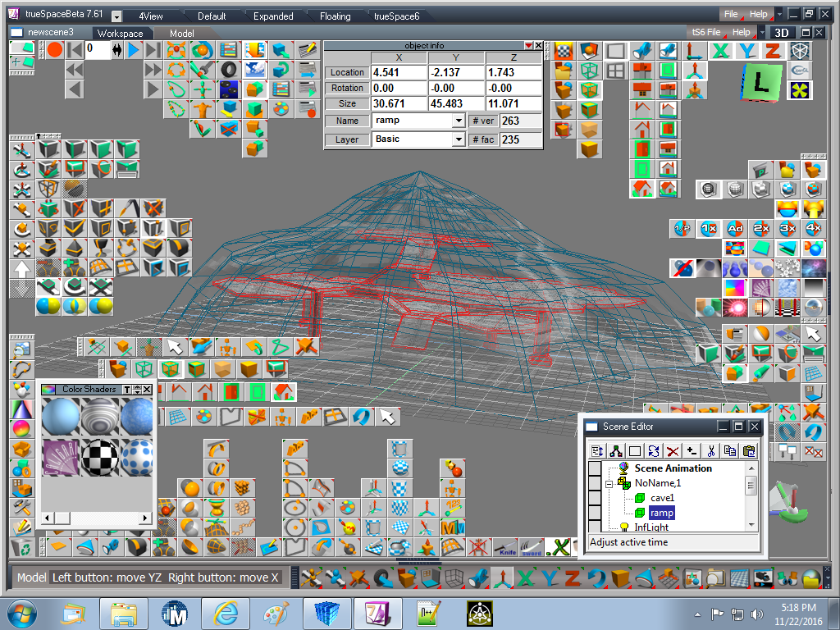Collapse object info panel via red triangle

(529, 46)
